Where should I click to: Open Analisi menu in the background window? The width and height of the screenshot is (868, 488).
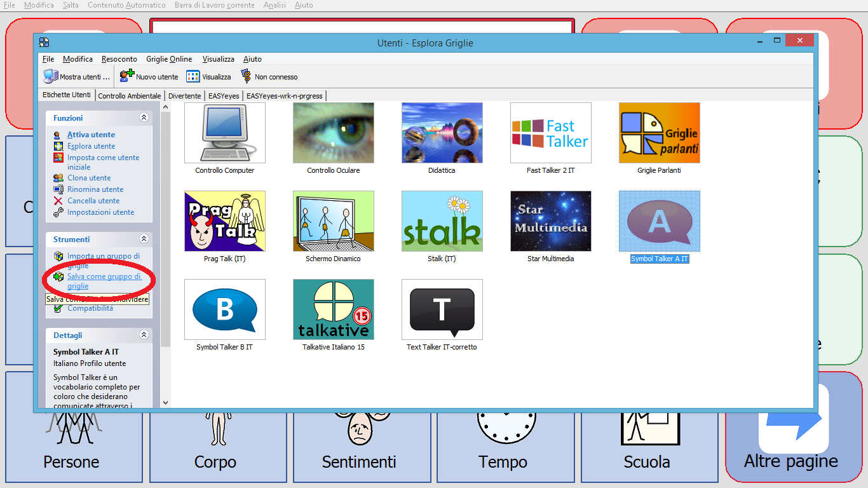(275, 5)
